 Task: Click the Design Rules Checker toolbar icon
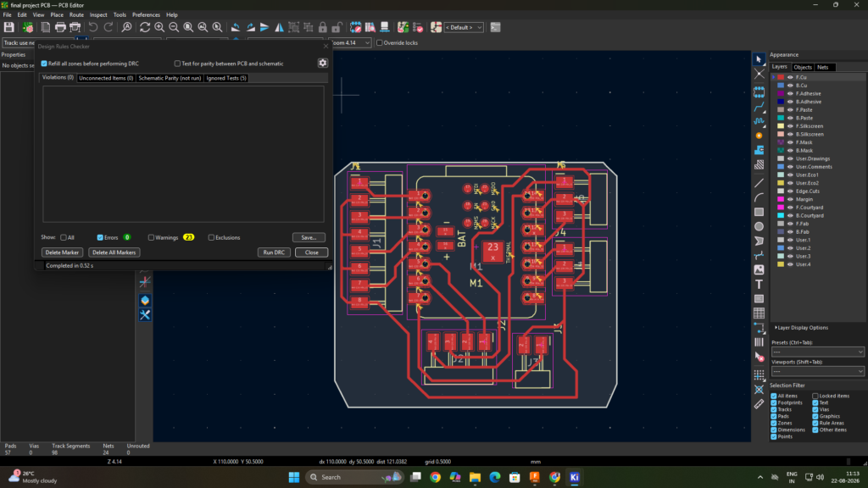click(418, 27)
